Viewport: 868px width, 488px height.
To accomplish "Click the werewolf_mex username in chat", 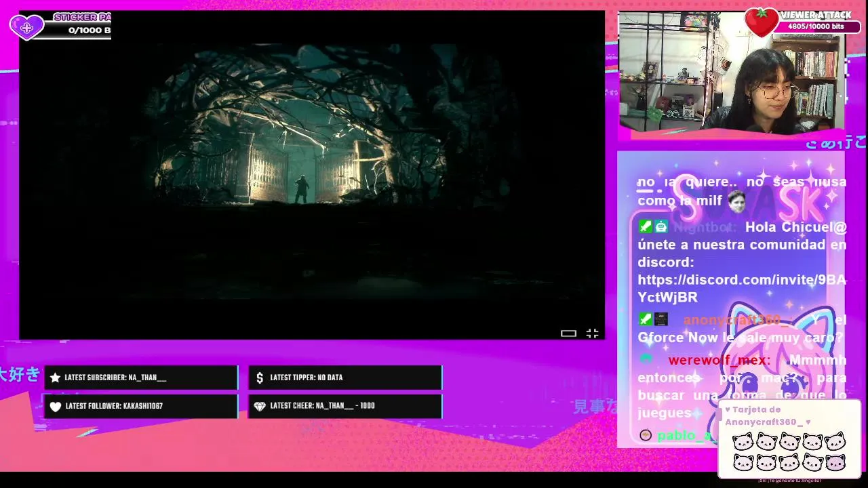I will [719, 360].
